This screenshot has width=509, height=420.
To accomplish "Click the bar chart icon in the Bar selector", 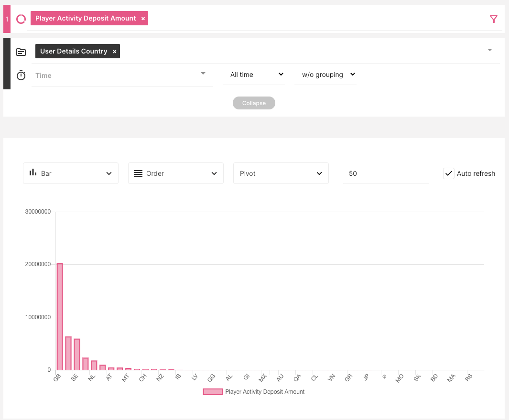I will 33,172.
